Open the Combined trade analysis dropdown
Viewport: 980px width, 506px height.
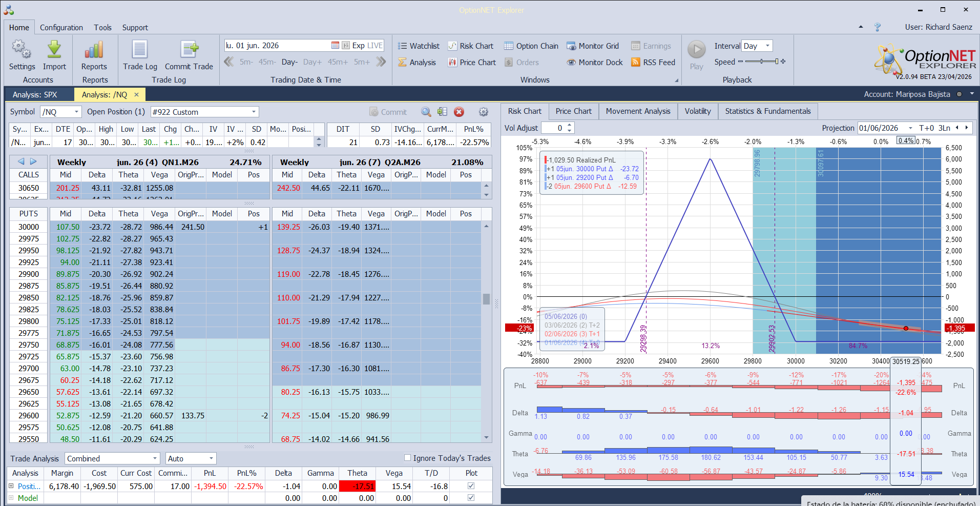point(155,458)
